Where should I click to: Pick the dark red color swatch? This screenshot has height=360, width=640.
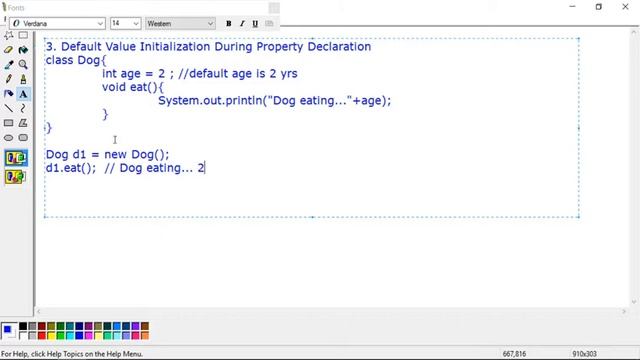[42, 326]
